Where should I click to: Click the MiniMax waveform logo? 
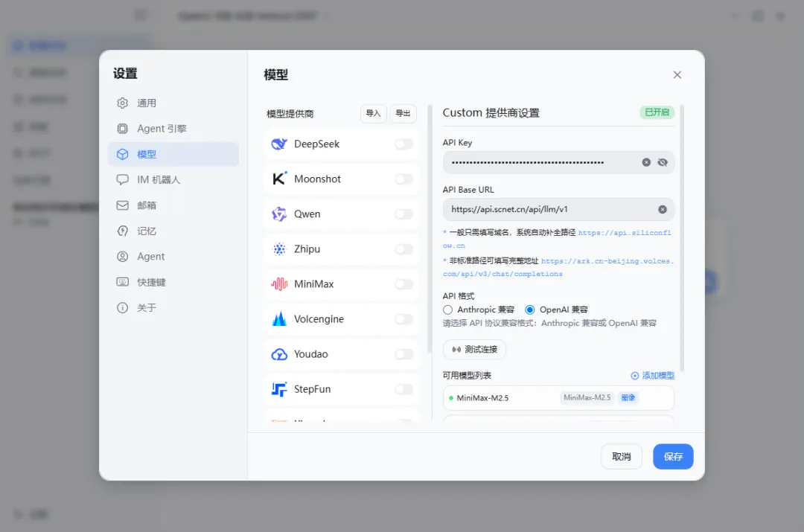(279, 284)
